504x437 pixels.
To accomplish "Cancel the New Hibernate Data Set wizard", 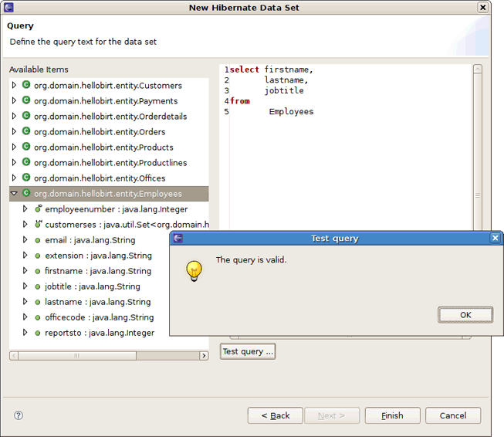I will tap(453, 415).
